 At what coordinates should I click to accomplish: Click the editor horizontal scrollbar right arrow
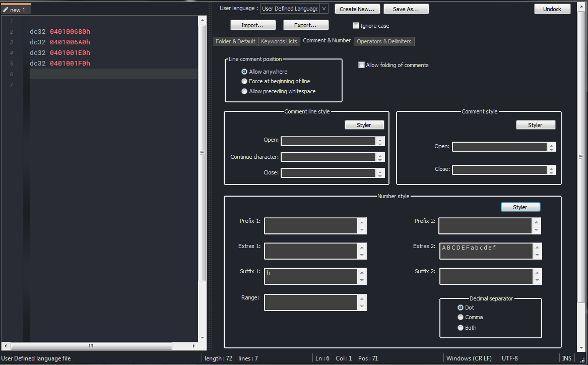(193, 346)
